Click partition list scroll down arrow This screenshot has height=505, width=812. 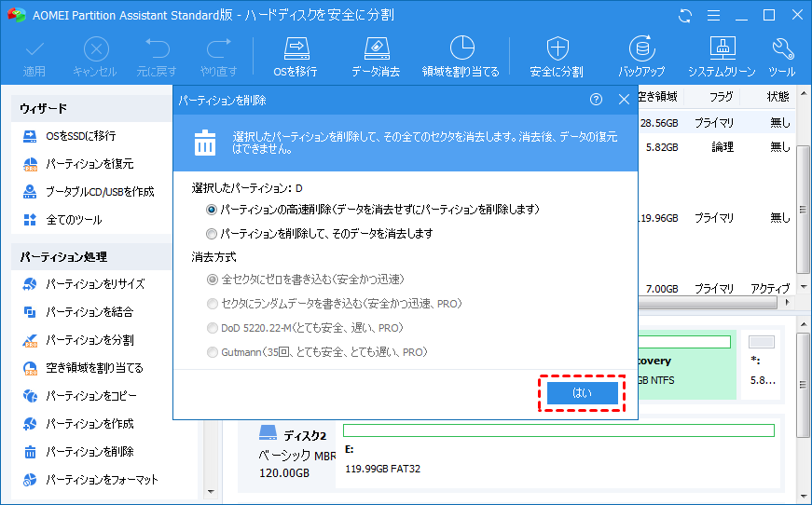tap(804, 287)
